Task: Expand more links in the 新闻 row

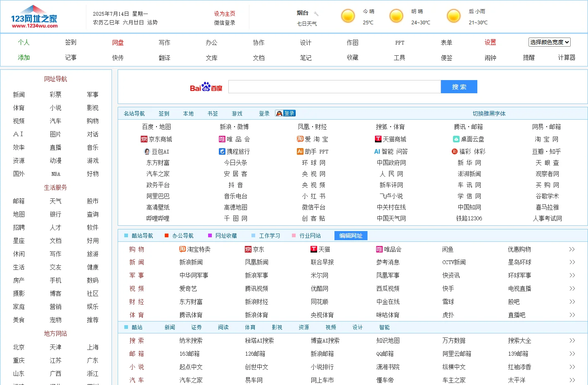Action: tap(572, 262)
